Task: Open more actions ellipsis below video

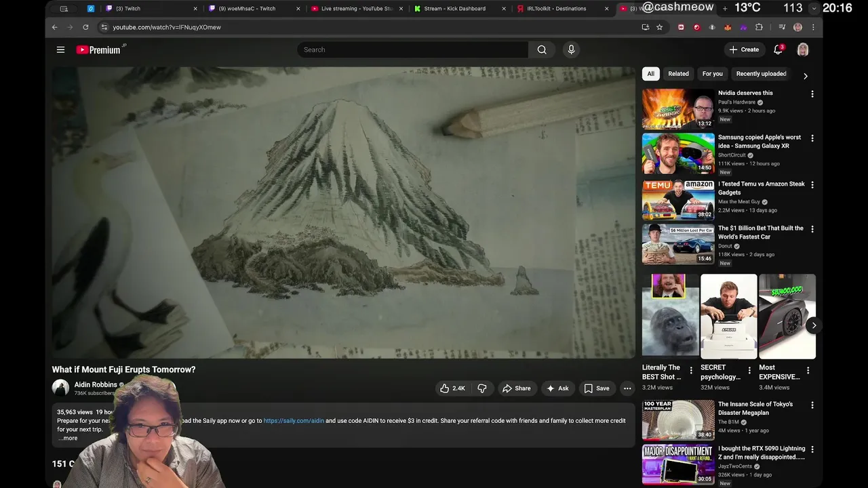Action: click(627, 388)
